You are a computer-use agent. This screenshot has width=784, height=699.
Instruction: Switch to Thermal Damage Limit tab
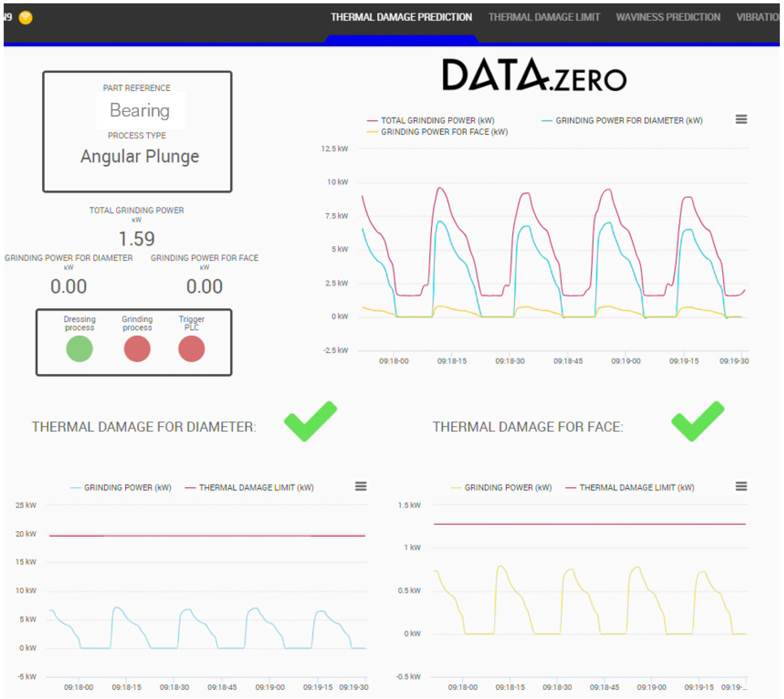(544, 17)
